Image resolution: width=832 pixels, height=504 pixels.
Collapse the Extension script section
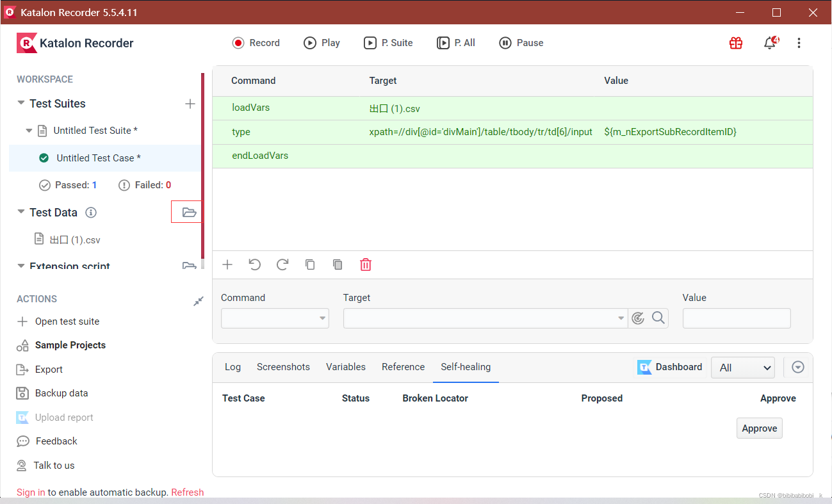point(21,265)
